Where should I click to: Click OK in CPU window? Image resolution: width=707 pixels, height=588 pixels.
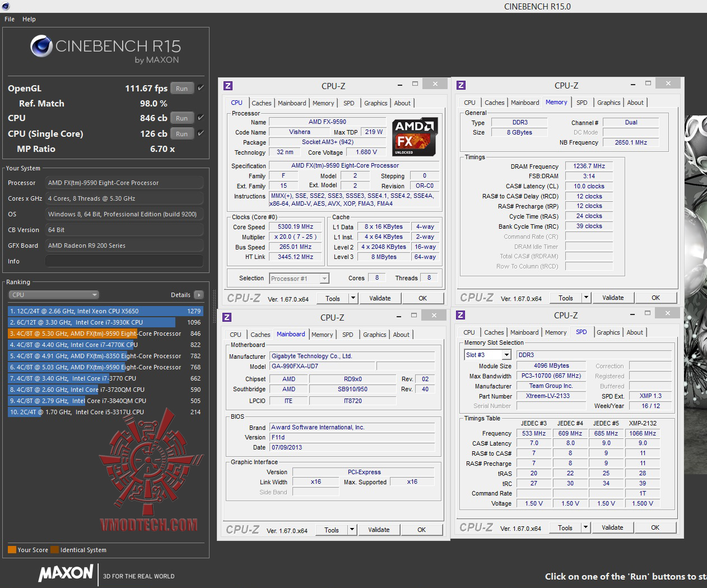[x=423, y=298]
